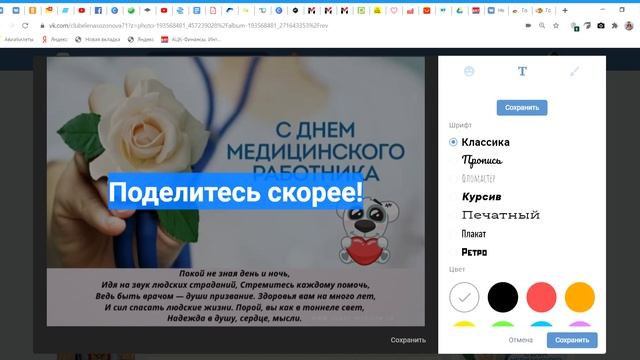Pick the orange color swatch
640x360 pixels.
click(580, 297)
